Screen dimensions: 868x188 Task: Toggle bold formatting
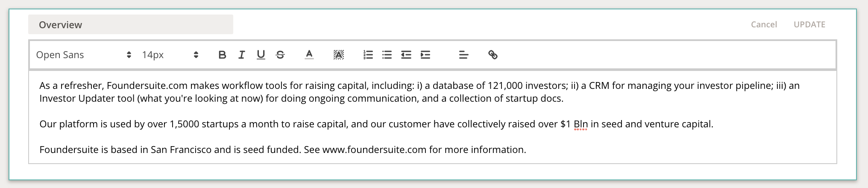pos(222,55)
